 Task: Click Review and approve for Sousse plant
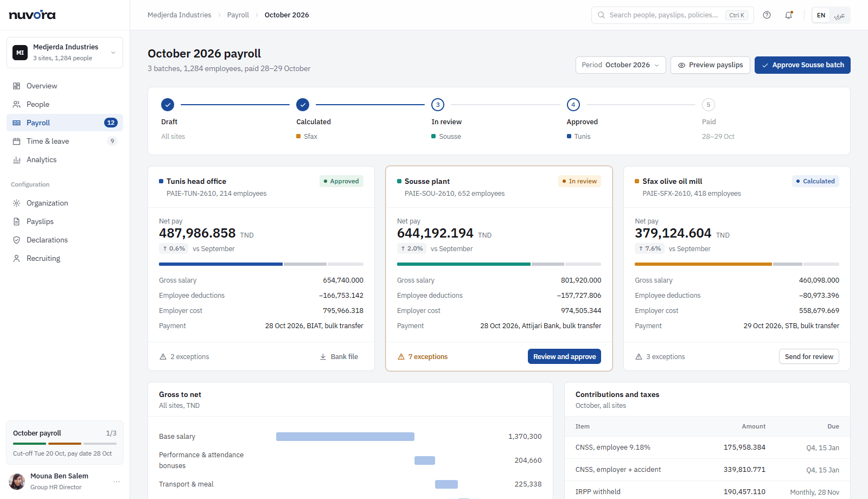pos(564,356)
